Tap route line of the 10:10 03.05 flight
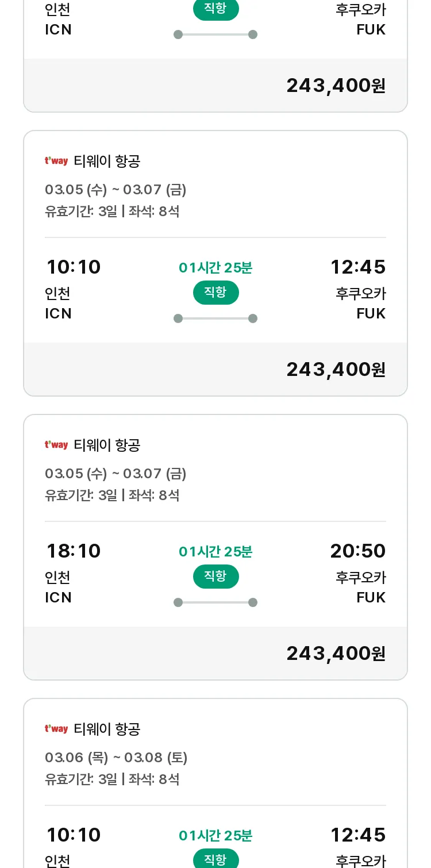 215,318
